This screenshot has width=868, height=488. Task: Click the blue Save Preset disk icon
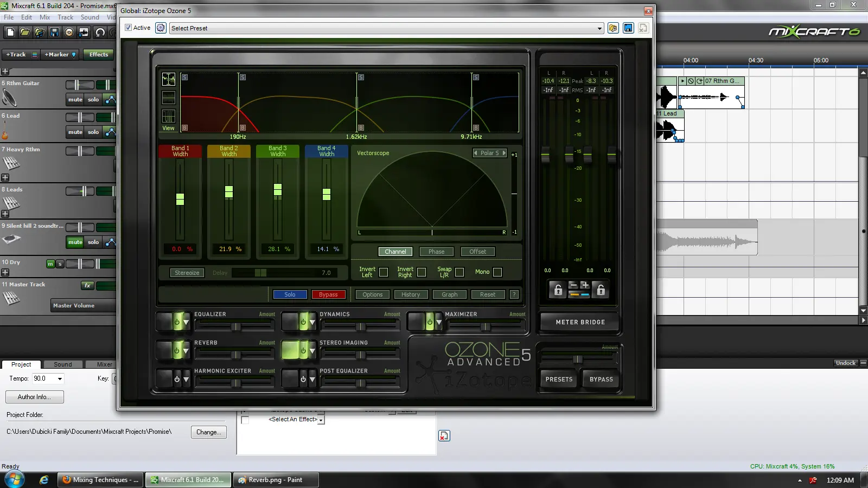pyautogui.click(x=628, y=28)
